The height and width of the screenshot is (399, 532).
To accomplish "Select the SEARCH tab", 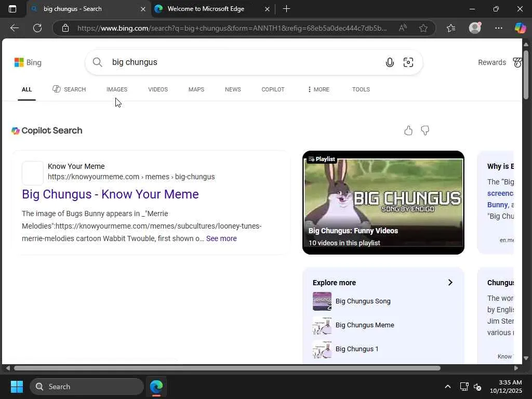I will coord(69,89).
